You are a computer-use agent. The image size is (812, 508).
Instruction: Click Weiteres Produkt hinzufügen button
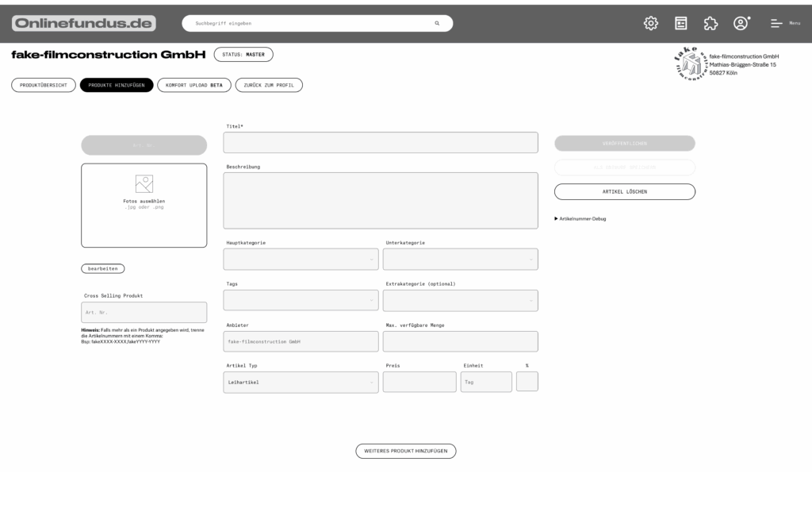pos(405,451)
